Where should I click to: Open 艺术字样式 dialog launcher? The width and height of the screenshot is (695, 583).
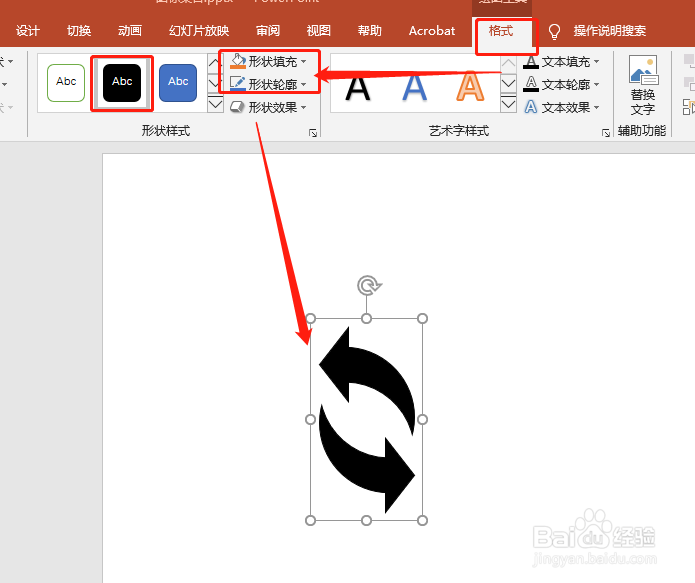point(606,133)
